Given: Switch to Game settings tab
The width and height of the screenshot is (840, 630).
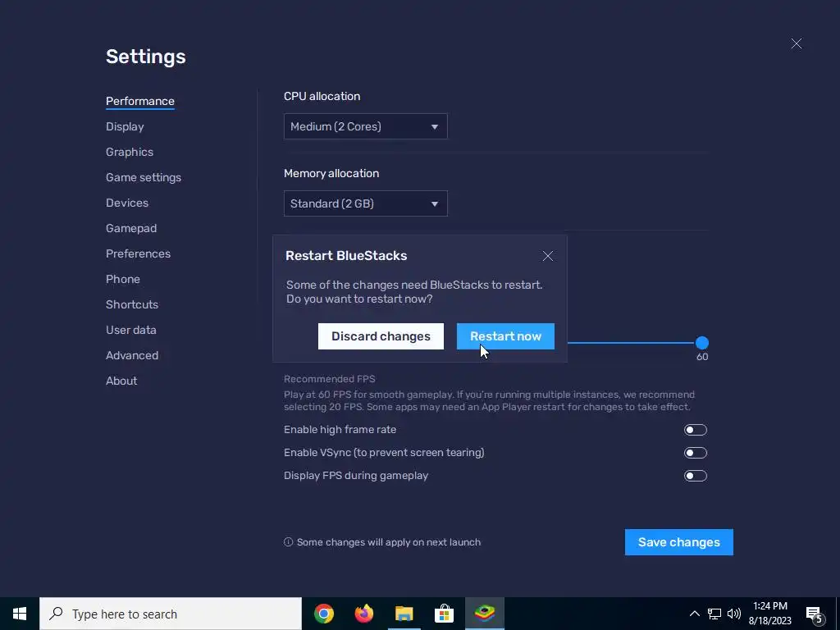Looking at the screenshot, I should coord(144,177).
